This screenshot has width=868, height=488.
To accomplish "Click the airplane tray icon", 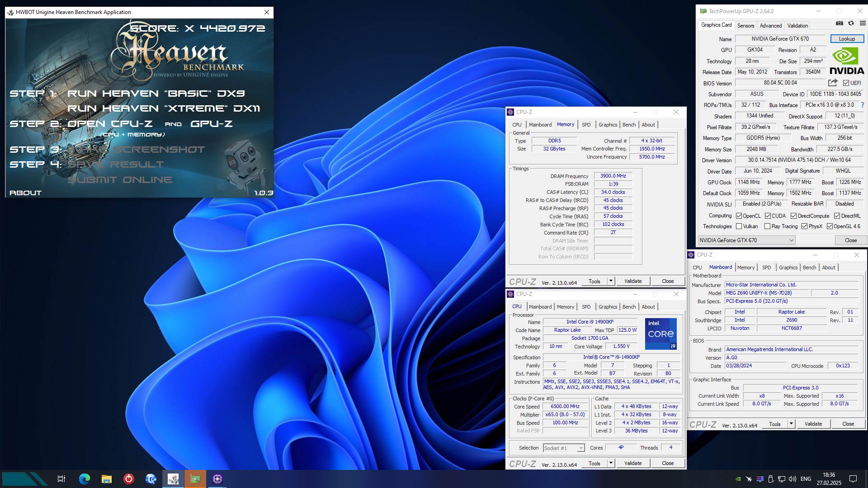I will [x=749, y=479].
